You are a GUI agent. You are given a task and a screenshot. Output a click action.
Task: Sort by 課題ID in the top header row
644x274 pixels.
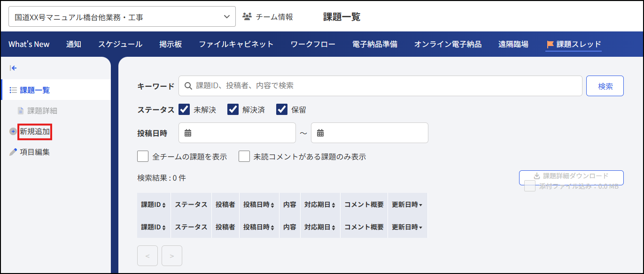click(x=154, y=205)
